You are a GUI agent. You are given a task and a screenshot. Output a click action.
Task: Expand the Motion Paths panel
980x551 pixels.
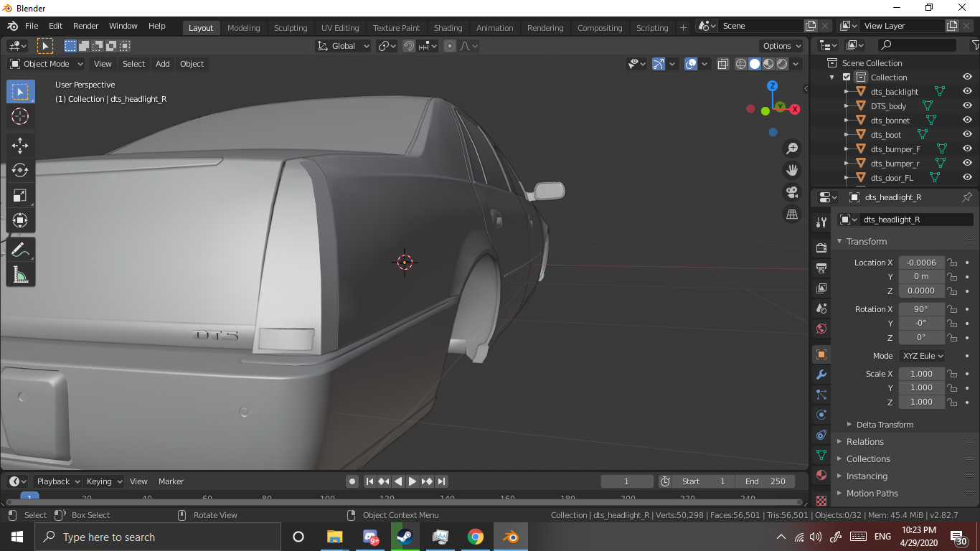pos(872,494)
